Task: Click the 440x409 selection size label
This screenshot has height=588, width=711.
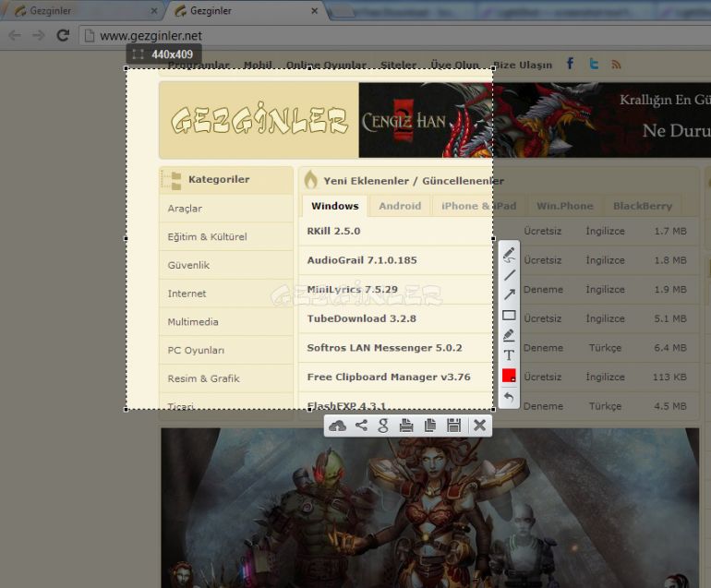Action: click(164, 54)
